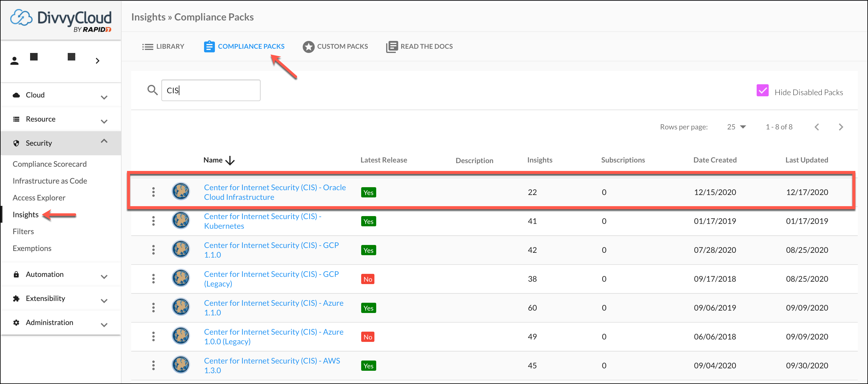Click the Resource list icon in sidebar

click(x=16, y=119)
